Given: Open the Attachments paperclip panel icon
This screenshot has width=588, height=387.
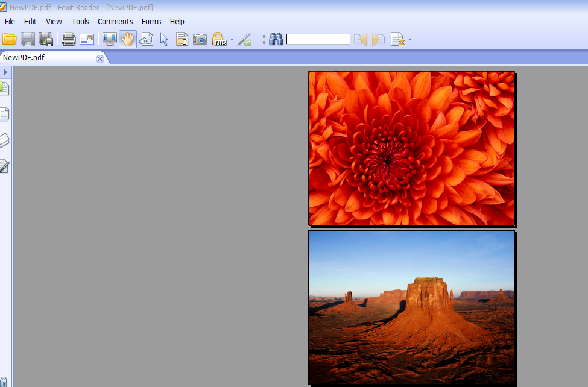Looking at the screenshot, I should click(4, 382).
